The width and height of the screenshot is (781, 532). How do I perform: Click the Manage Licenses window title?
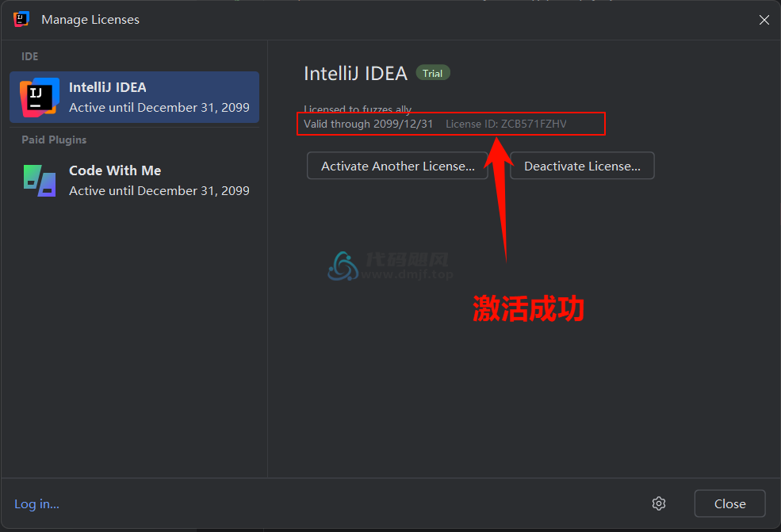(x=90, y=20)
